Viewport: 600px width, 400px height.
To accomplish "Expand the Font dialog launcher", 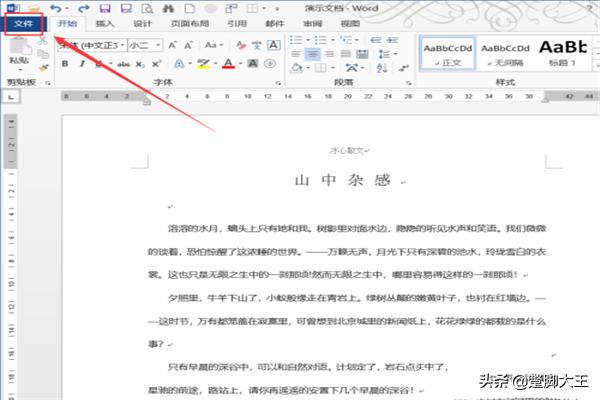I will pos(276,81).
